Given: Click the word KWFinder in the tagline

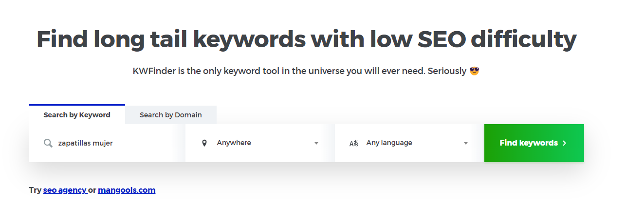Looking at the screenshot, I should tap(152, 71).
